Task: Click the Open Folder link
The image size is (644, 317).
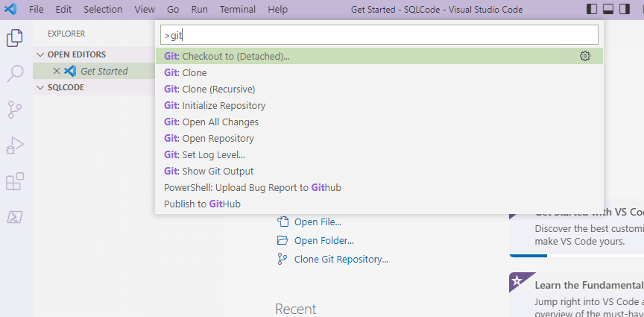Action: point(323,240)
